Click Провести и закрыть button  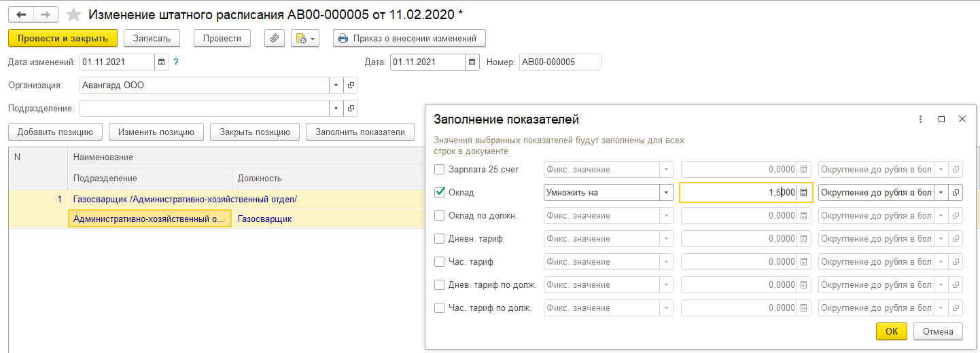63,39
